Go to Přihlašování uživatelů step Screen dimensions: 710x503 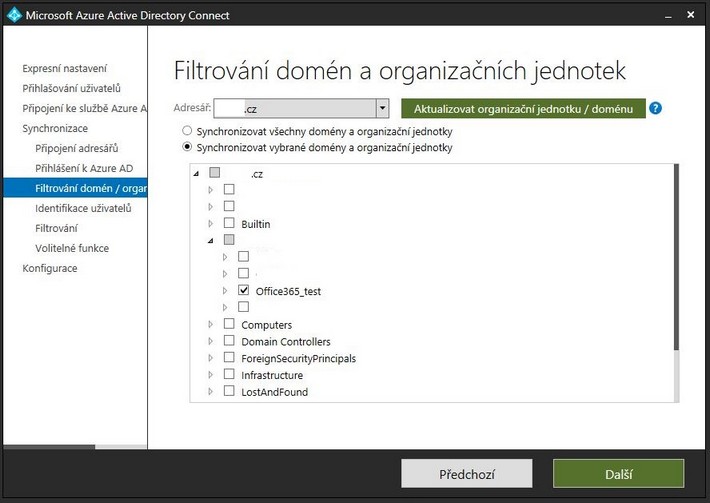click(72, 88)
